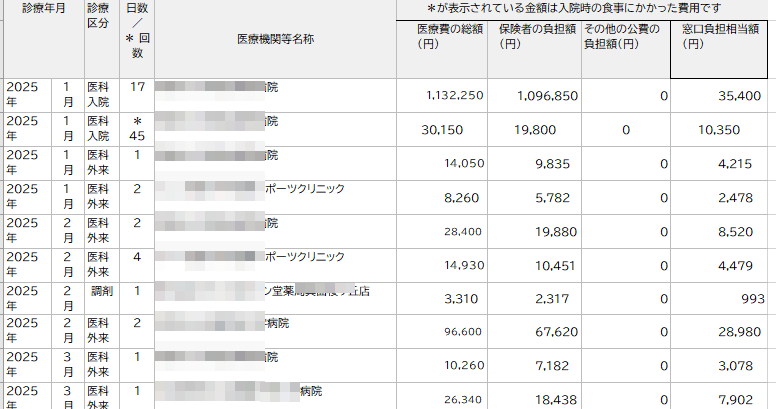Select the 医療機関等名称 column header
The image size is (776, 409).
(275, 38)
